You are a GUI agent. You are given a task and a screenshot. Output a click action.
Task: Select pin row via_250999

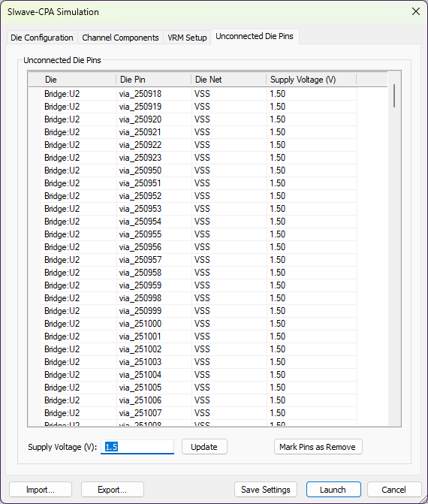(199, 311)
